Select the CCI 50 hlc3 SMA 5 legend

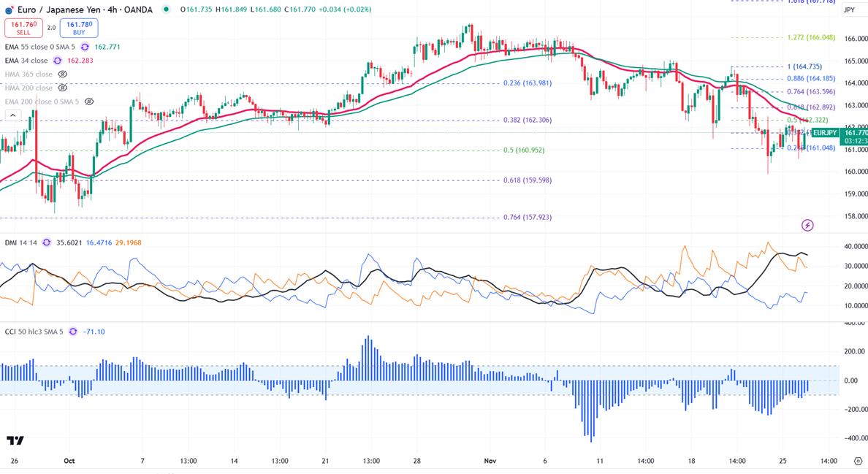coord(34,332)
